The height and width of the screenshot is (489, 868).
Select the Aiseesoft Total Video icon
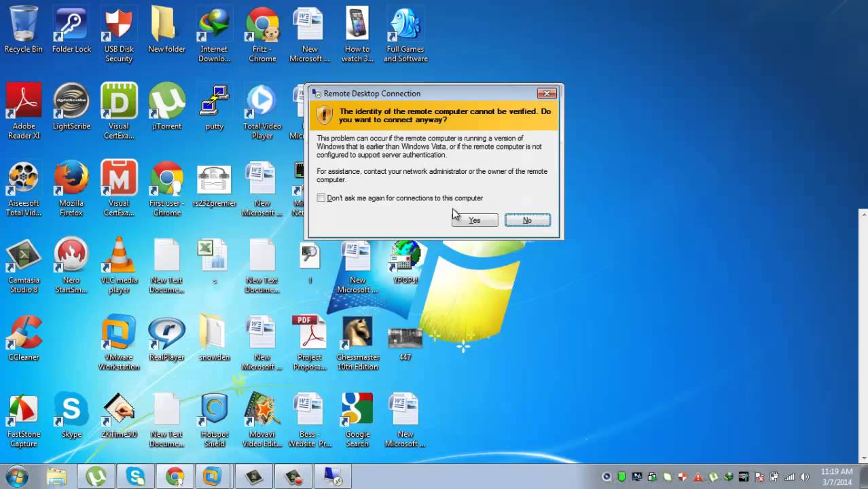click(x=24, y=189)
